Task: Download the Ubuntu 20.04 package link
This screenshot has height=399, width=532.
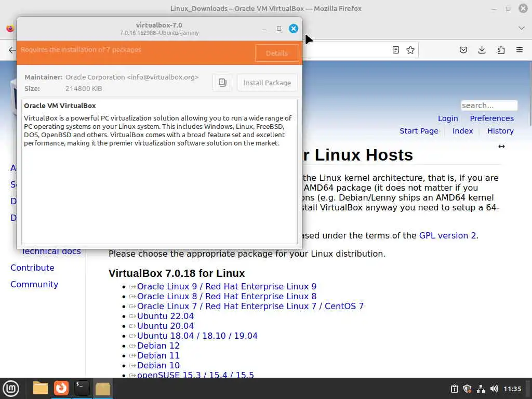Action: [165, 326]
